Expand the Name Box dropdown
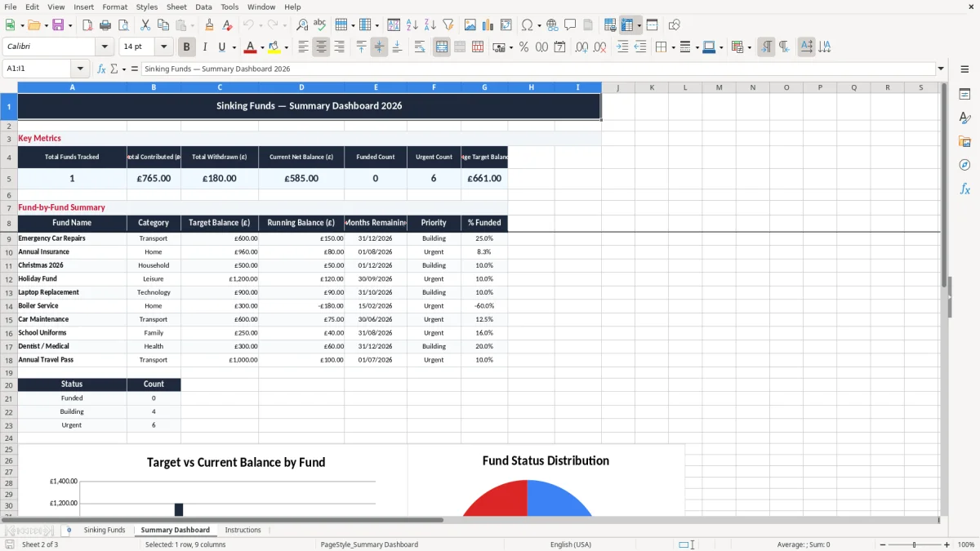 (80, 69)
